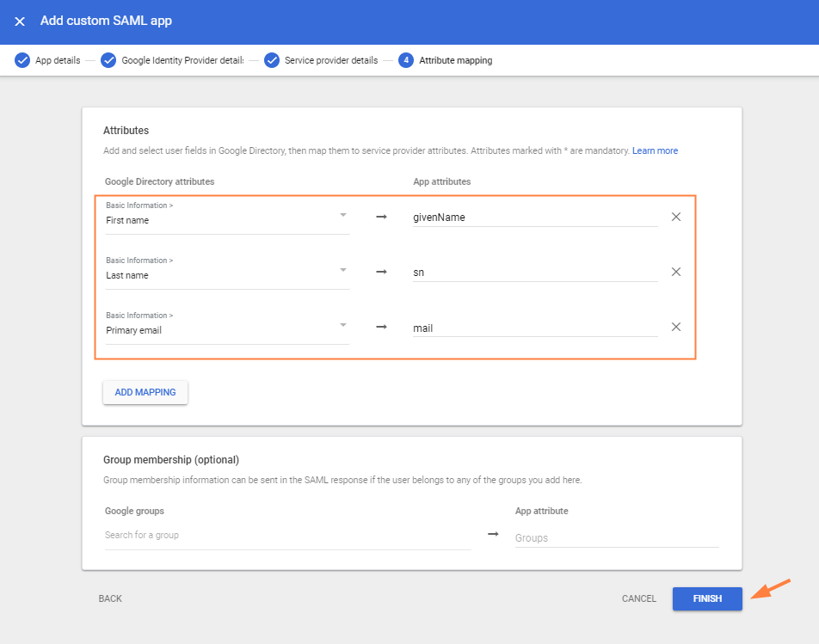Open the Learn more link
The height and width of the screenshot is (644, 819).
[x=655, y=150]
